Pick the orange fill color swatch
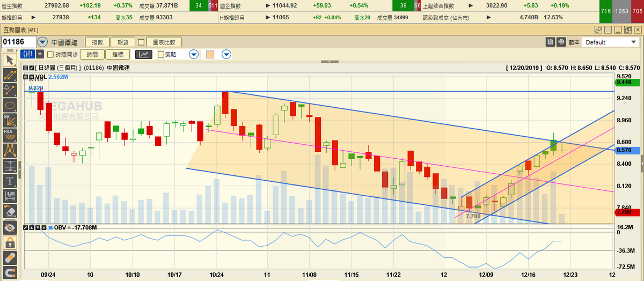 click(210, 54)
